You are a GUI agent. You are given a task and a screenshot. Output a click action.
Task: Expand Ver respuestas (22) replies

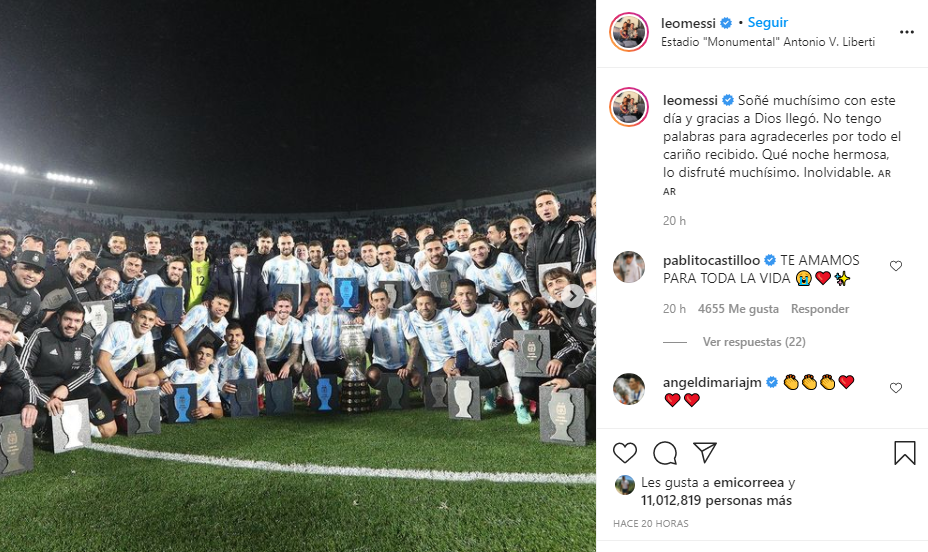(753, 342)
